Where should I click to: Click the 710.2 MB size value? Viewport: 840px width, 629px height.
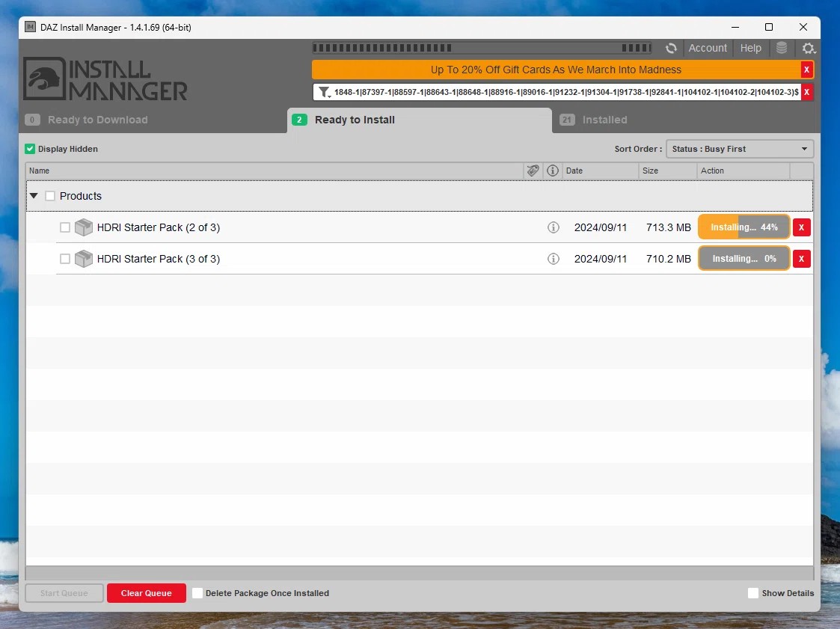(x=669, y=259)
